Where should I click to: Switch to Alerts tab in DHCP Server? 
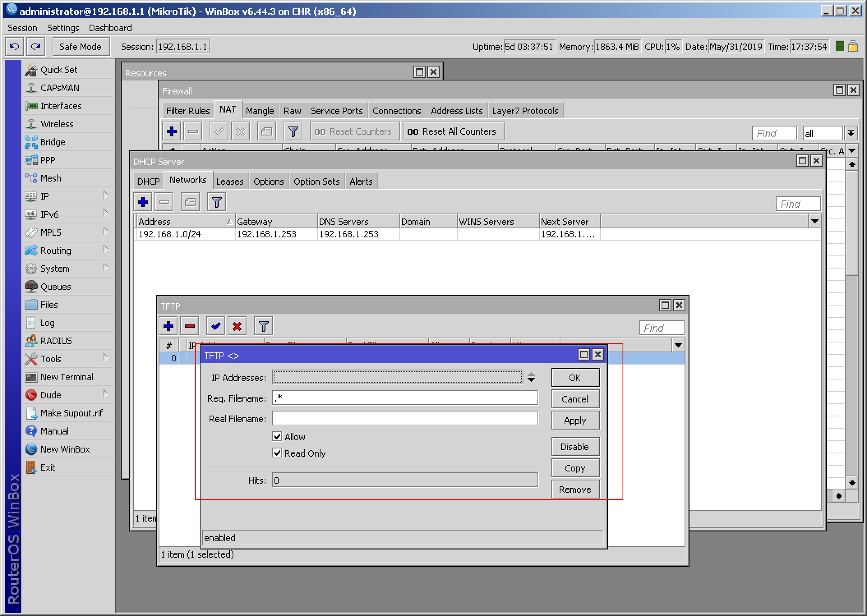(361, 182)
